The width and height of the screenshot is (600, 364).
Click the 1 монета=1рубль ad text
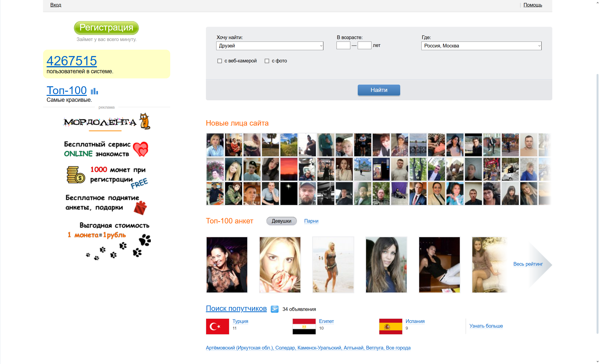coord(97,235)
